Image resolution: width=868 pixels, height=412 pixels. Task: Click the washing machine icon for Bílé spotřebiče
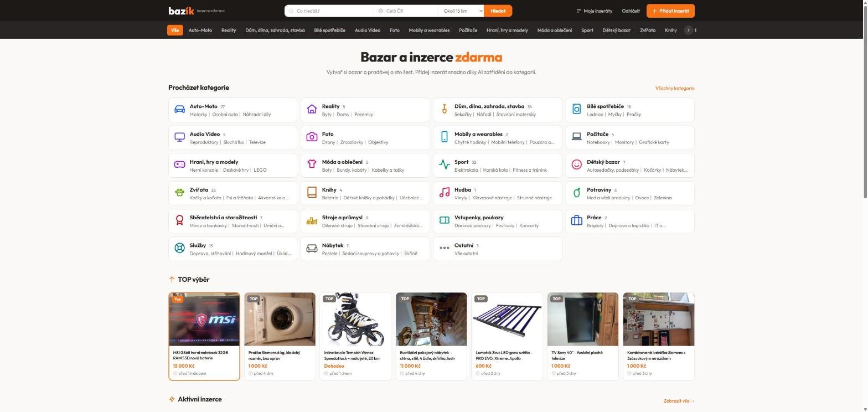click(576, 109)
